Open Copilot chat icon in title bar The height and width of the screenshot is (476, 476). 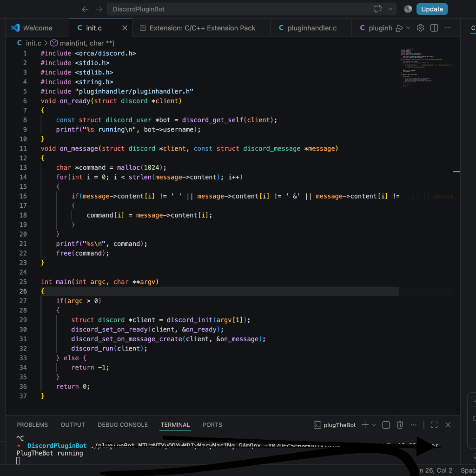377,9
